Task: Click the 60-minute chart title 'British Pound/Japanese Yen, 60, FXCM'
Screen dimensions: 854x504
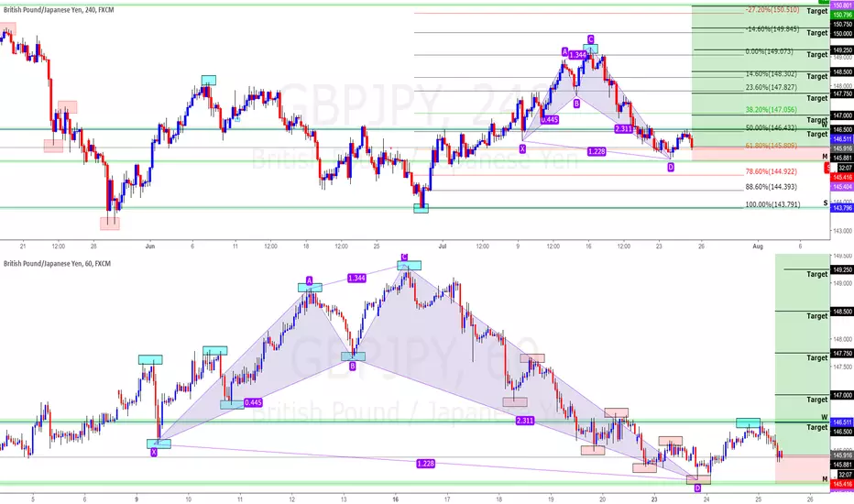Action: [57, 264]
